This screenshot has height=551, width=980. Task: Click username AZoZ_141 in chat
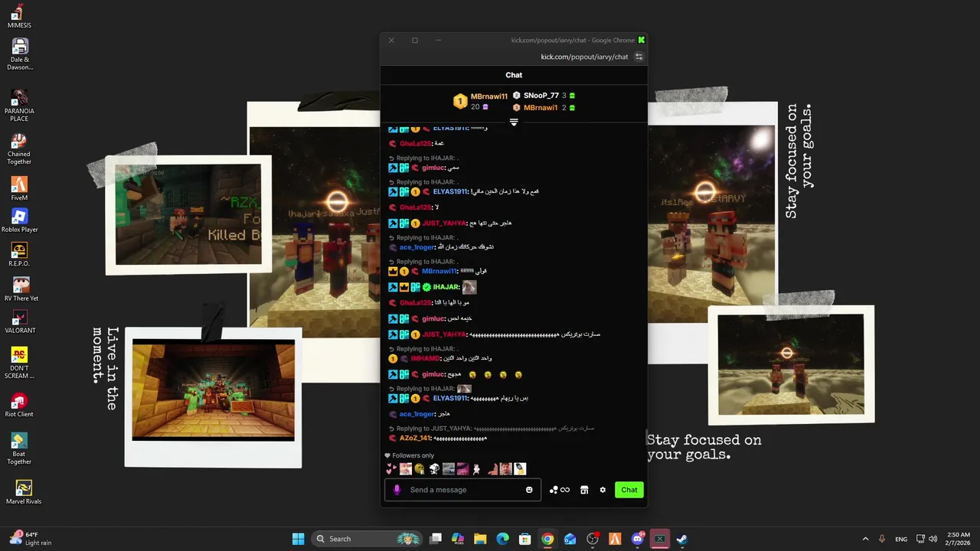point(416,438)
